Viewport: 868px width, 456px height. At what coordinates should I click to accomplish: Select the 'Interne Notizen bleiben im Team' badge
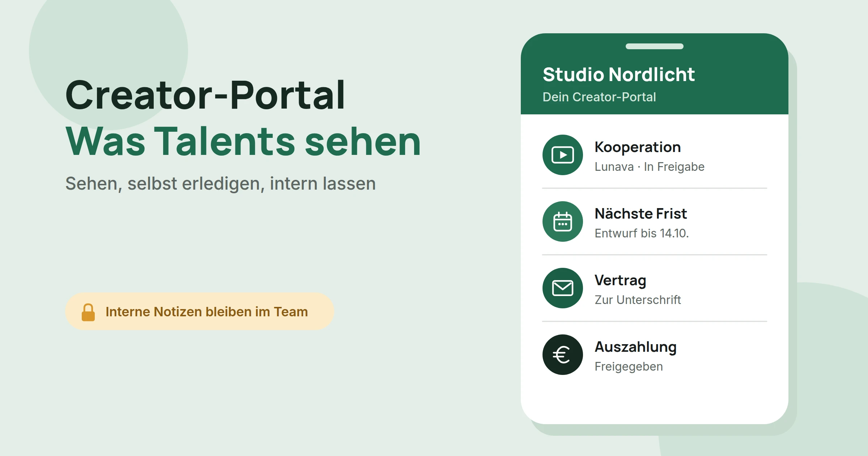click(200, 311)
